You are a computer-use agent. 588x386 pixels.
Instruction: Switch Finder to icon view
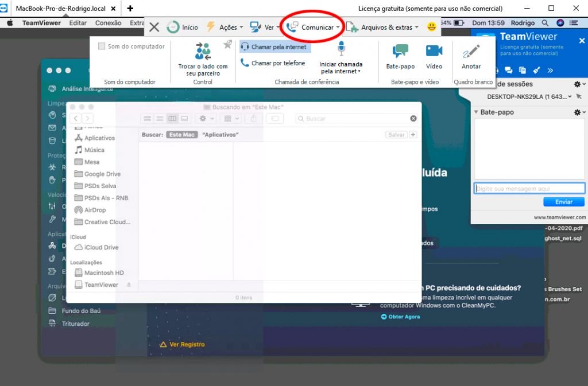tap(148, 118)
